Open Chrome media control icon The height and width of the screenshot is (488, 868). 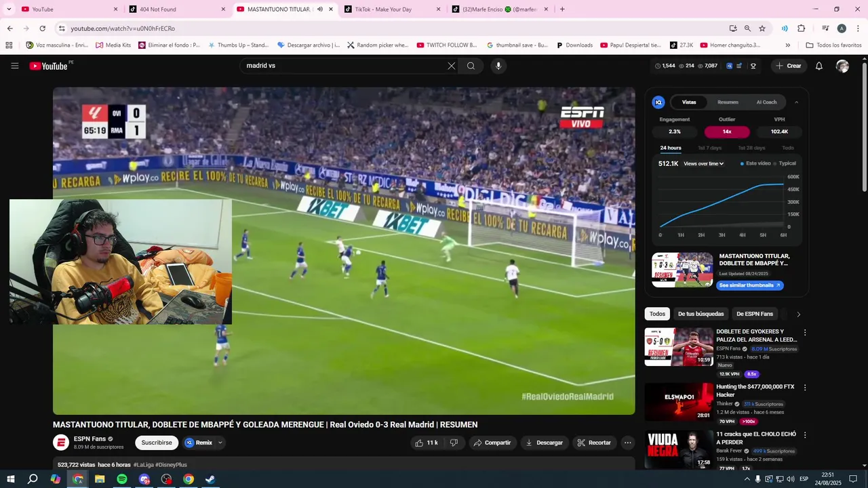[825, 28]
